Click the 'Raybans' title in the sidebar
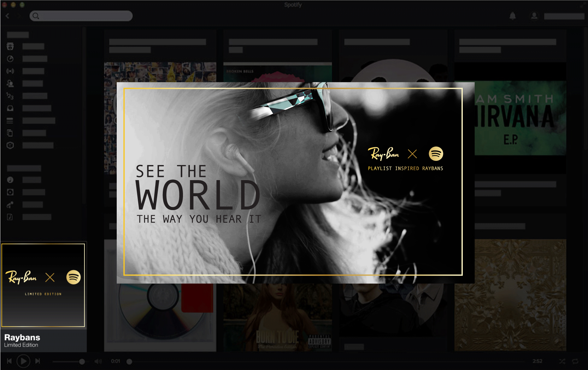Image resolution: width=588 pixels, height=370 pixels. tap(22, 337)
